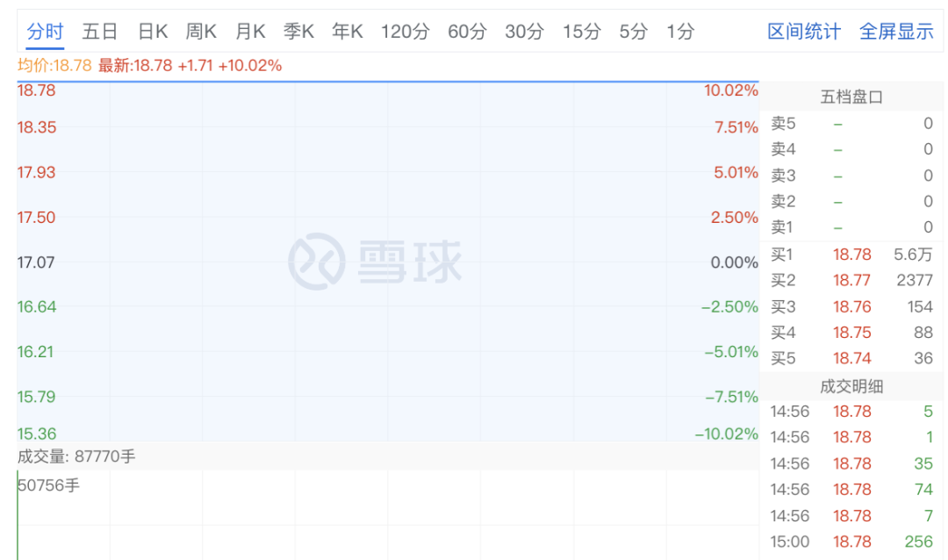
Task: Open the 1分 interval tab
Action: 680,32
